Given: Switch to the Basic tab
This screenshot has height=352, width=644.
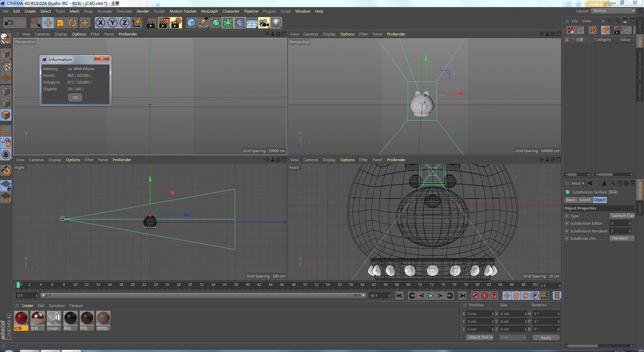Looking at the screenshot, I should coord(571,200).
